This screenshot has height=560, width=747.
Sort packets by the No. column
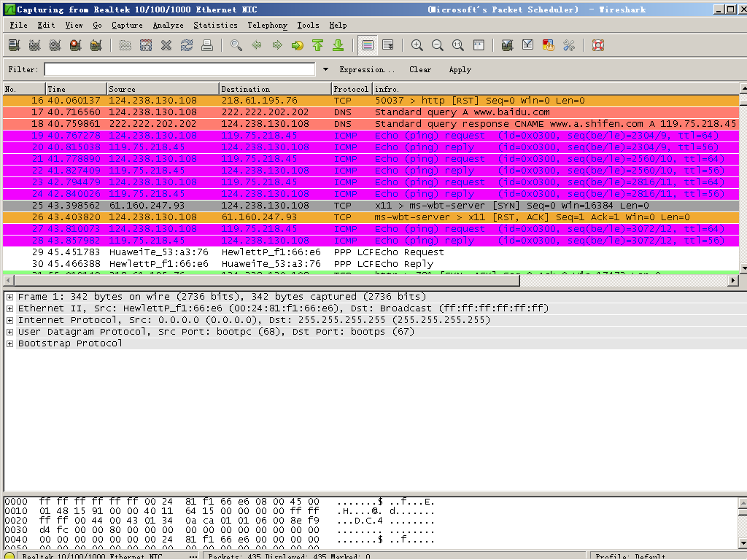(24, 89)
